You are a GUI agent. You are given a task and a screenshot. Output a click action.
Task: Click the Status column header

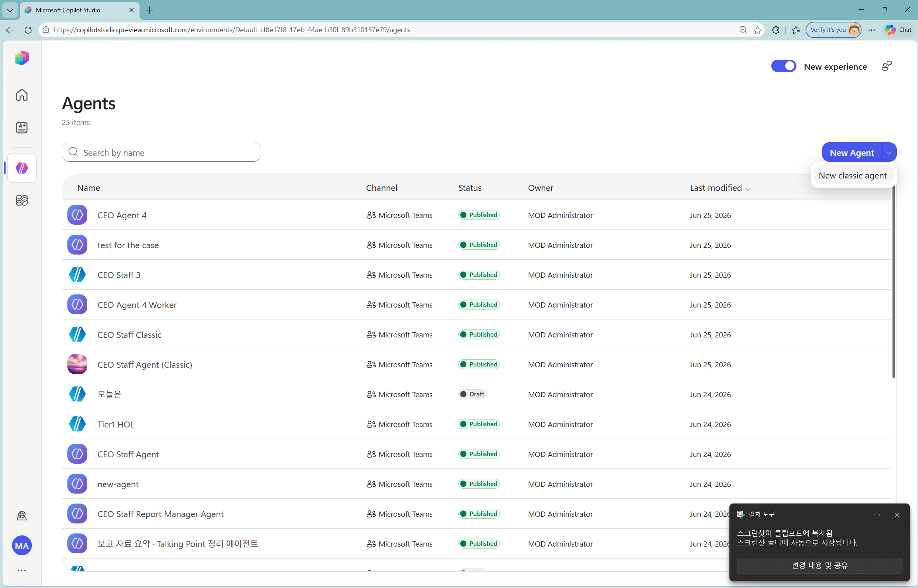470,188
